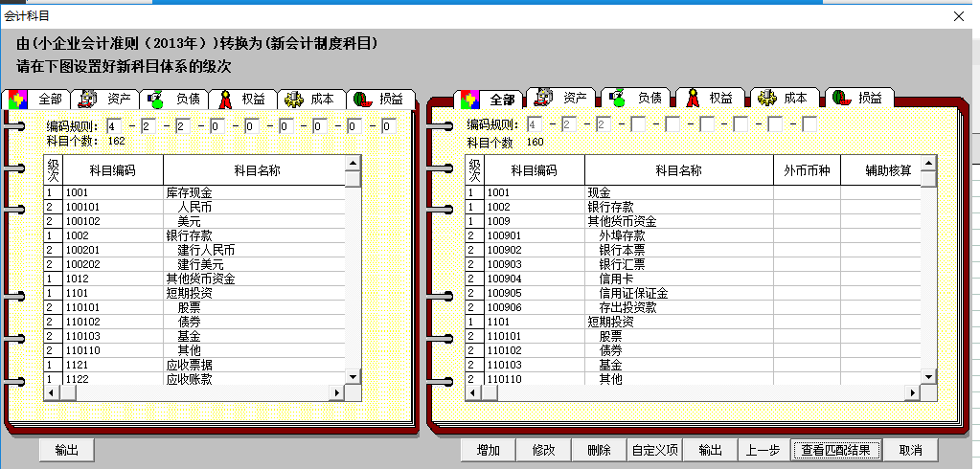Click 科目编码 header in left table
The image size is (980, 469).
point(112,170)
